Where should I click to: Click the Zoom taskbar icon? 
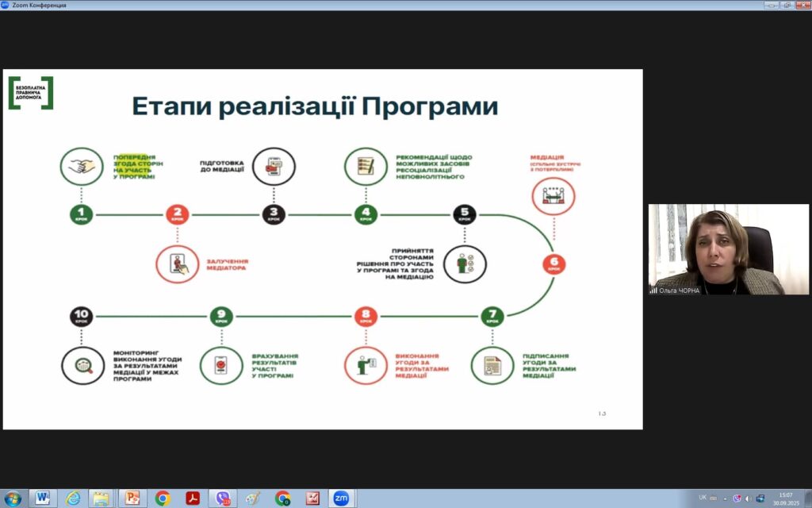[341, 498]
